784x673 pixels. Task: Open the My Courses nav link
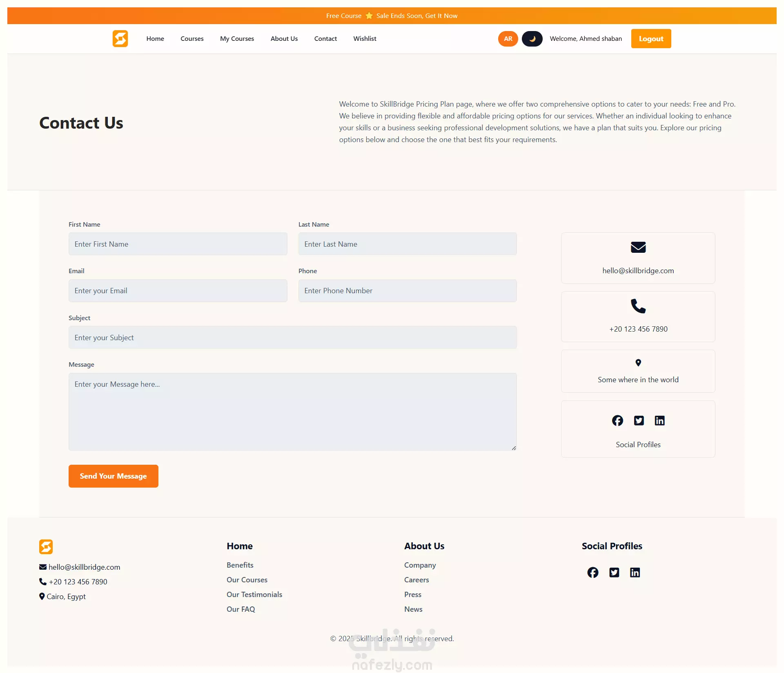click(237, 39)
